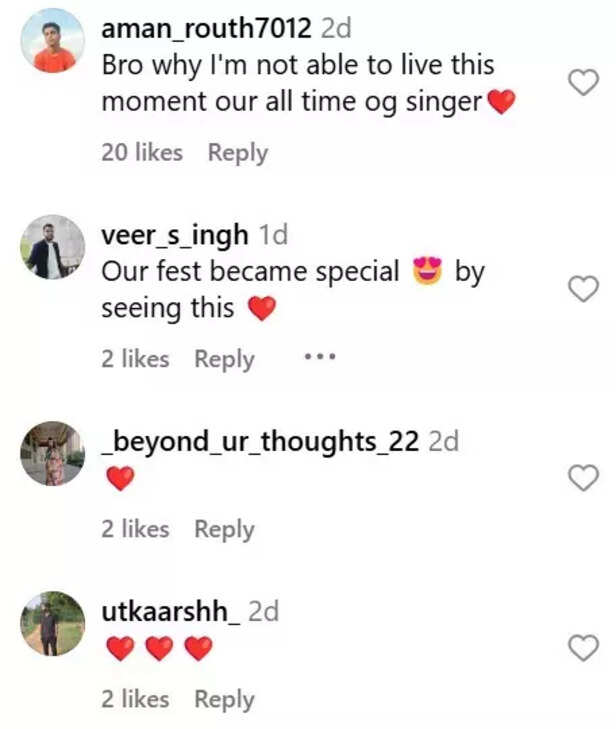Open aman_routh7012's profile picture
The image size is (616, 729).
52,41
